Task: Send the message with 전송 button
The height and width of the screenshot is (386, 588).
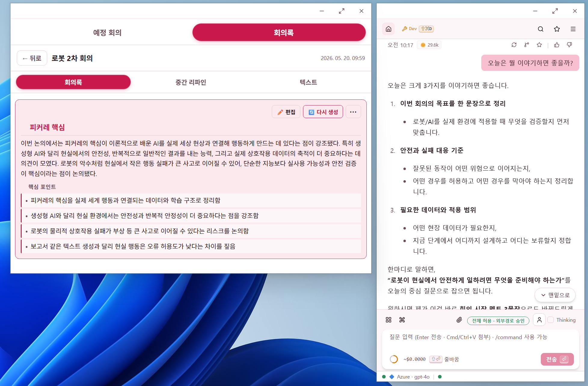Action: (x=557, y=359)
